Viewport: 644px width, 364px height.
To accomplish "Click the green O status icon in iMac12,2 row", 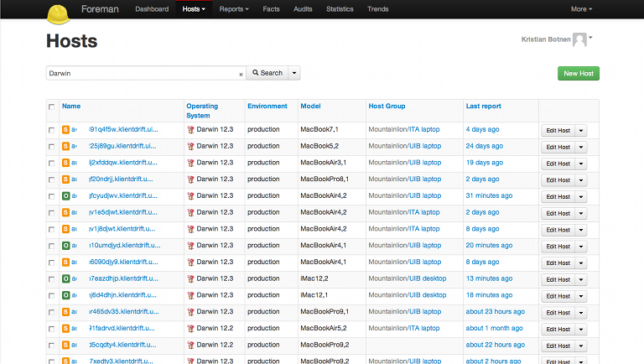I will point(65,278).
